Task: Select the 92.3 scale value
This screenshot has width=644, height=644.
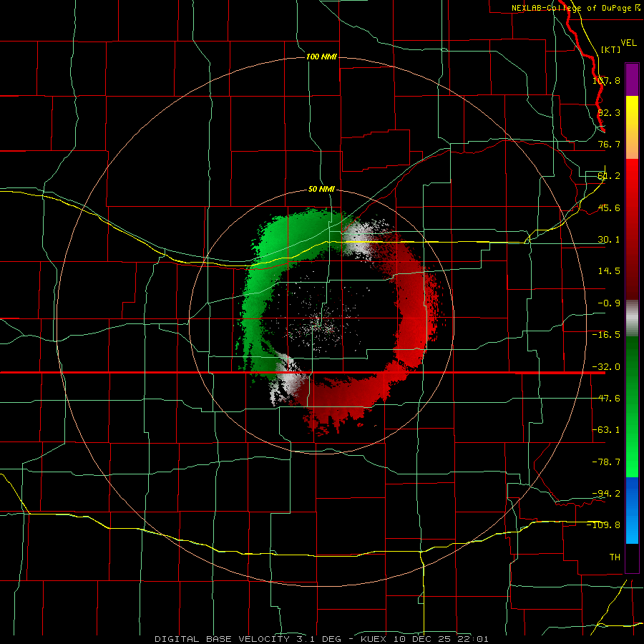Action: [x=609, y=112]
